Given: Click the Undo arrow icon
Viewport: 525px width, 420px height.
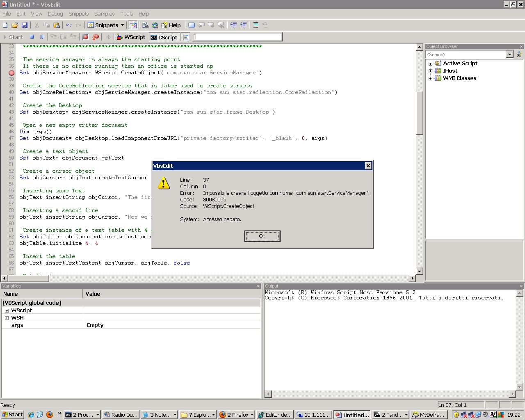Looking at the screenshot, I should click(x=69, y=25).
